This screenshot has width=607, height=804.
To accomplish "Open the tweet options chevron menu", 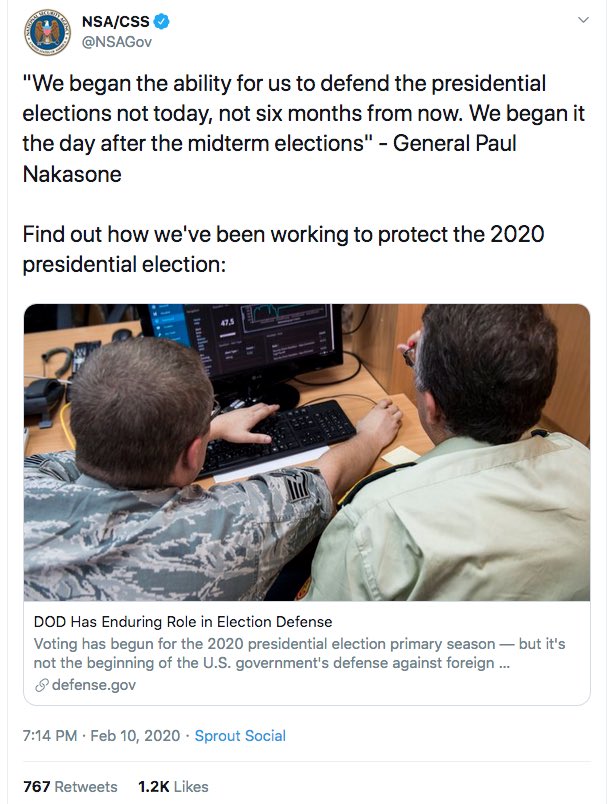I will click(x=583, y=20).
